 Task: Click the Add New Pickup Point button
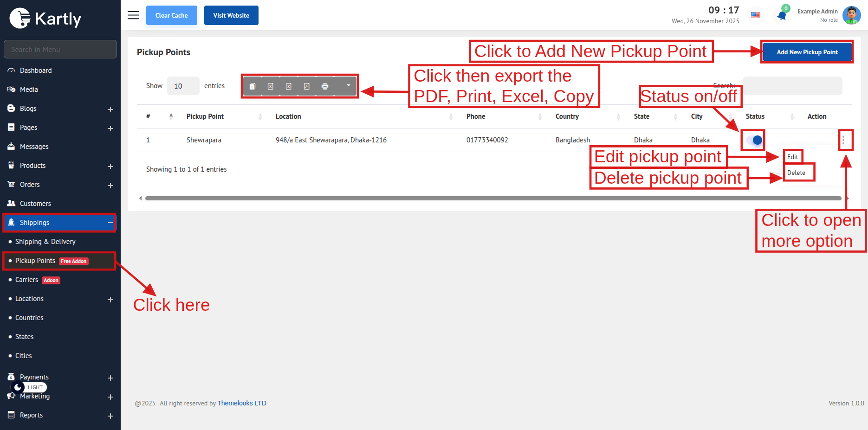pyautogui.click(x=807, y=52)
